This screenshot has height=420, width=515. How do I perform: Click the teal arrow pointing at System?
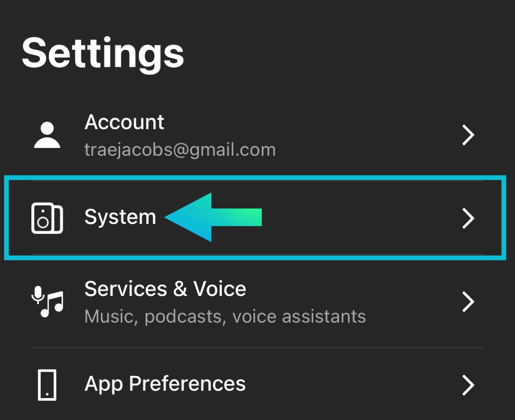pos(212,217)
